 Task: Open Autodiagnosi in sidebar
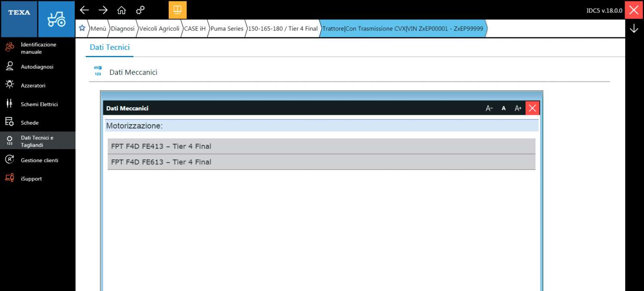(38, 67)
